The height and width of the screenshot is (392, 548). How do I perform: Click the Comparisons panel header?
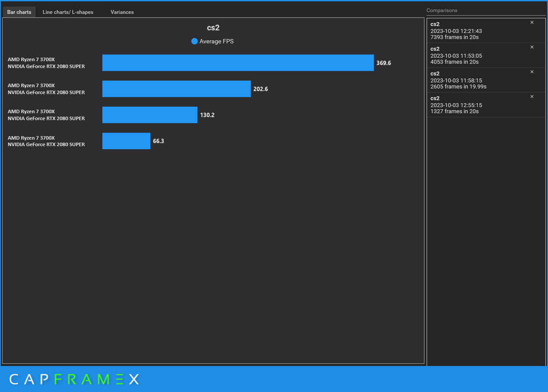point(442,10)
